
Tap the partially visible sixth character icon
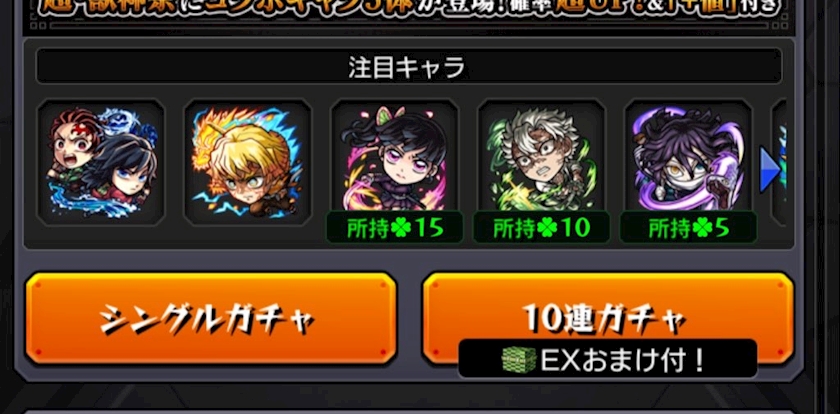pos(779,162)
